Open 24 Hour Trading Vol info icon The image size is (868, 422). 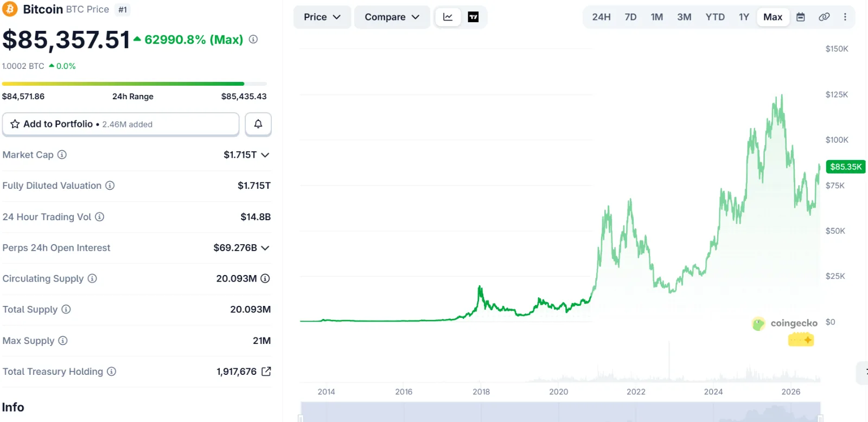tap(99, 216)
